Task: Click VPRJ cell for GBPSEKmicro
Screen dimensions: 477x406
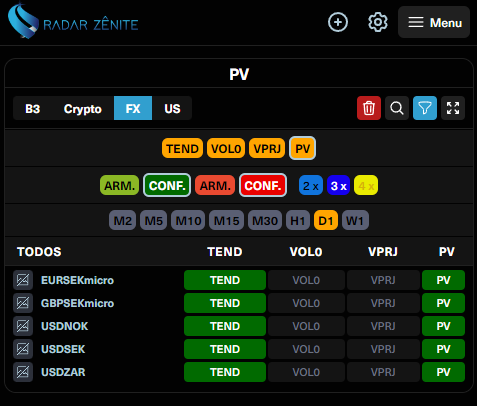Action: point(383,303)
